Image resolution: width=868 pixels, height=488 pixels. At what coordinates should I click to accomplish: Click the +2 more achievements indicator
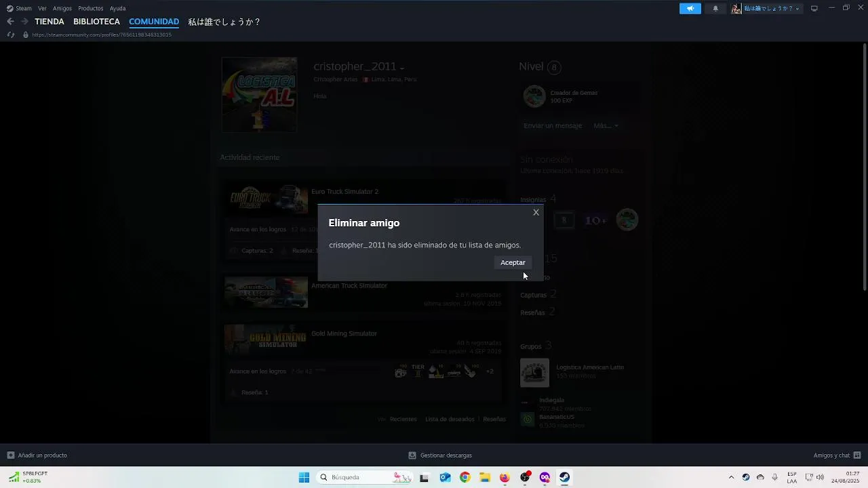[490, 371]
